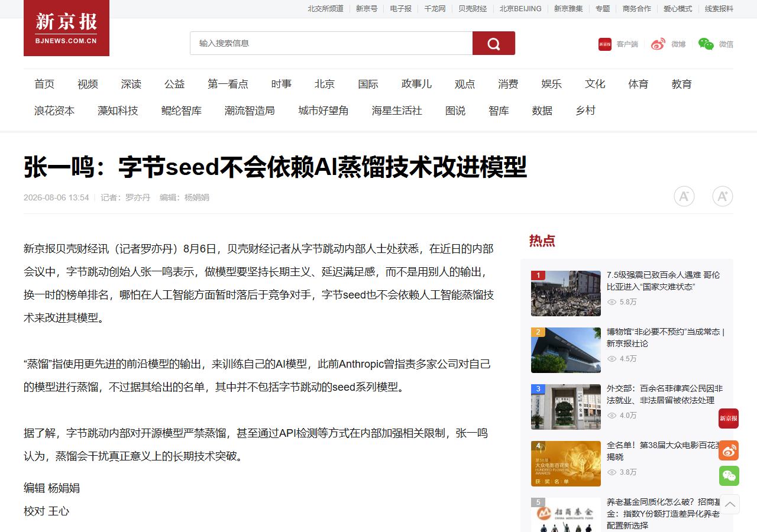This screenshot has width=757, height=532.
Task: Open 第一看点 channel
Action: point(228,84)
